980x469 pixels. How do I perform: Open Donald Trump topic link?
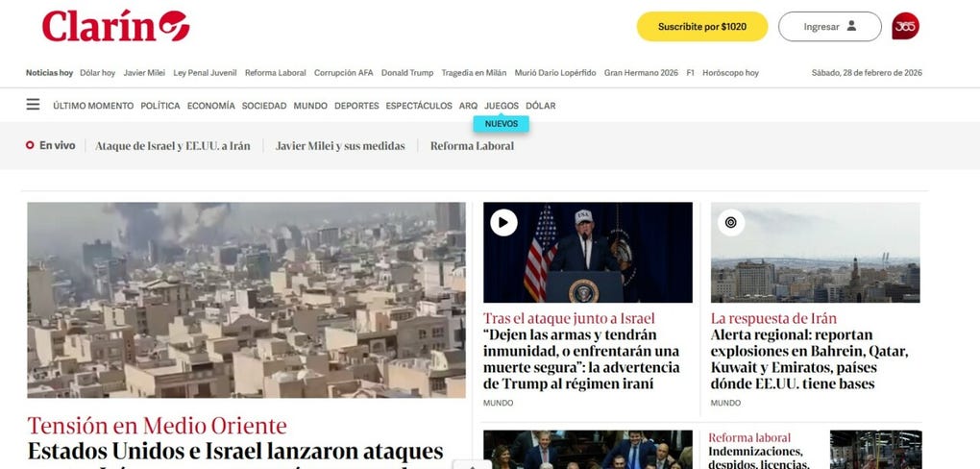coord(407,72)
